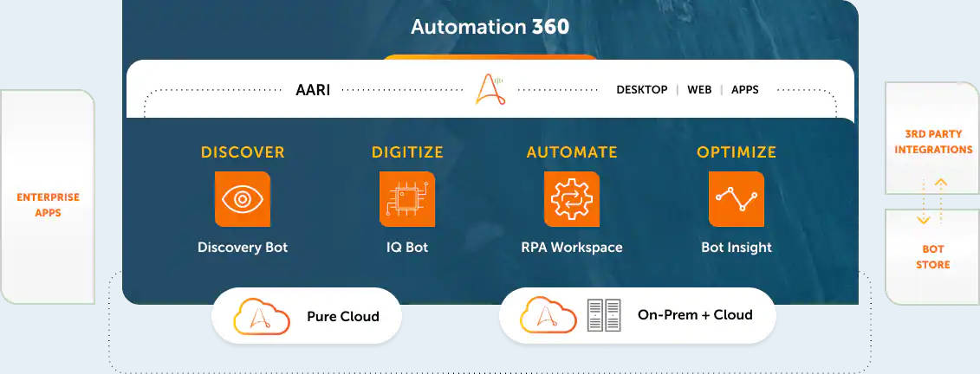Select the IQ Bot chip icon
980x374 pixels.
click(407, 199)
